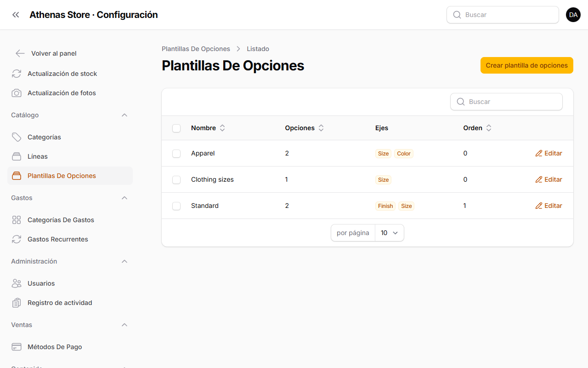Collapse sidebar with double chevron icon
The image size is (588, 368).
pyautogui.click(x=16, y=15)
